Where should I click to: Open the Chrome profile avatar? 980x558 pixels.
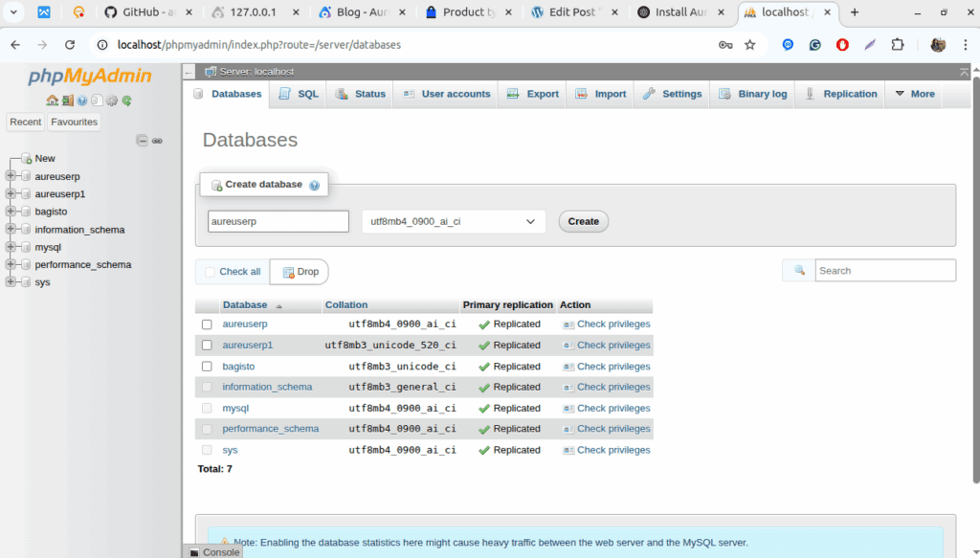(938, 45)
